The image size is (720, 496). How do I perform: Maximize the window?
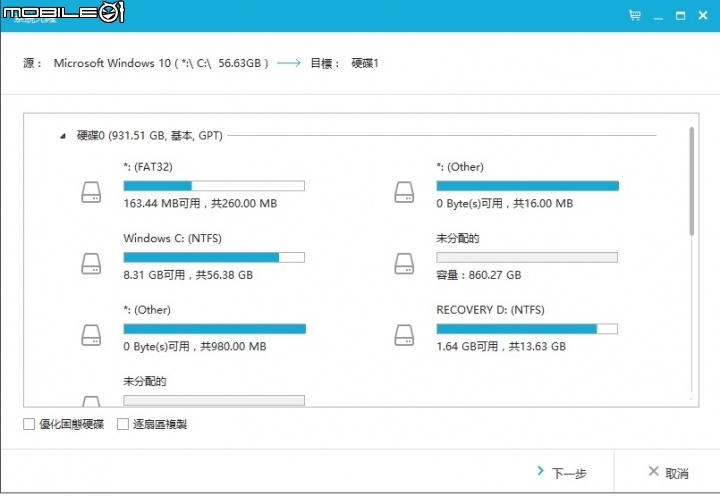681,16
